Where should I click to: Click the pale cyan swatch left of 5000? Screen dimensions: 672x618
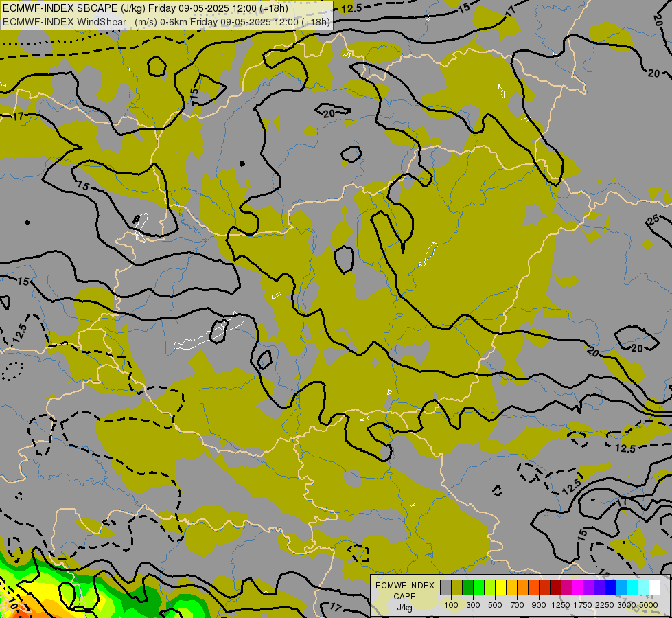[x=643, y=587]
